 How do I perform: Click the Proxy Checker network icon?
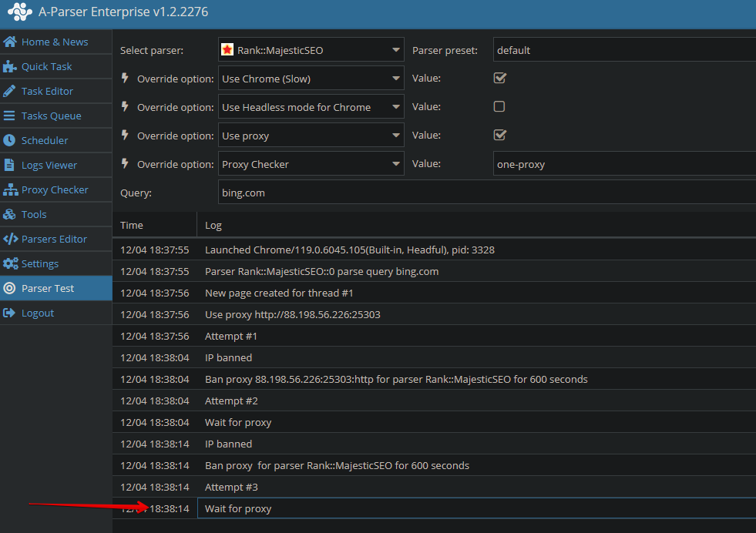[10, 189]
